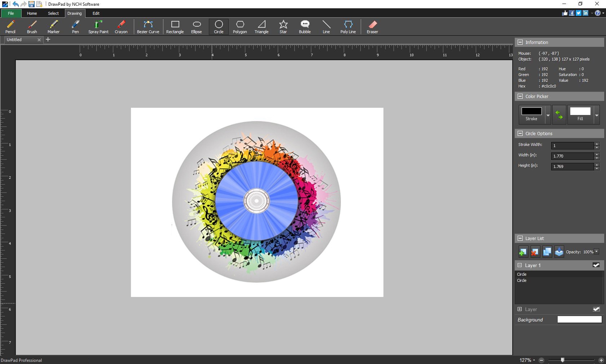Open DrawPad on Facebook
606x364 pixels.
click(571, 13)
